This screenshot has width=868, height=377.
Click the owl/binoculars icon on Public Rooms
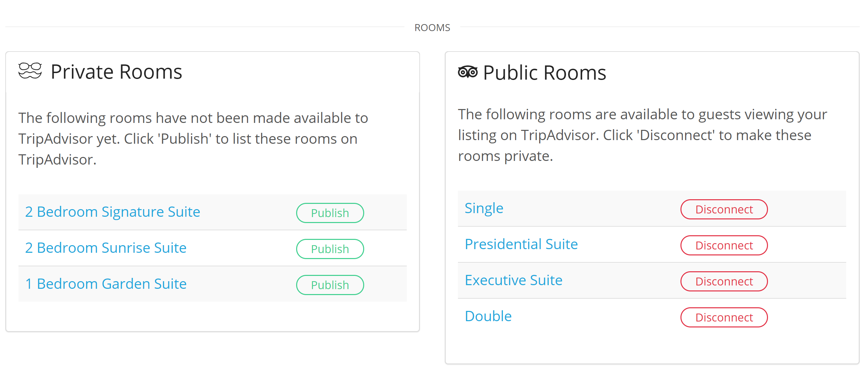[468, 71]
